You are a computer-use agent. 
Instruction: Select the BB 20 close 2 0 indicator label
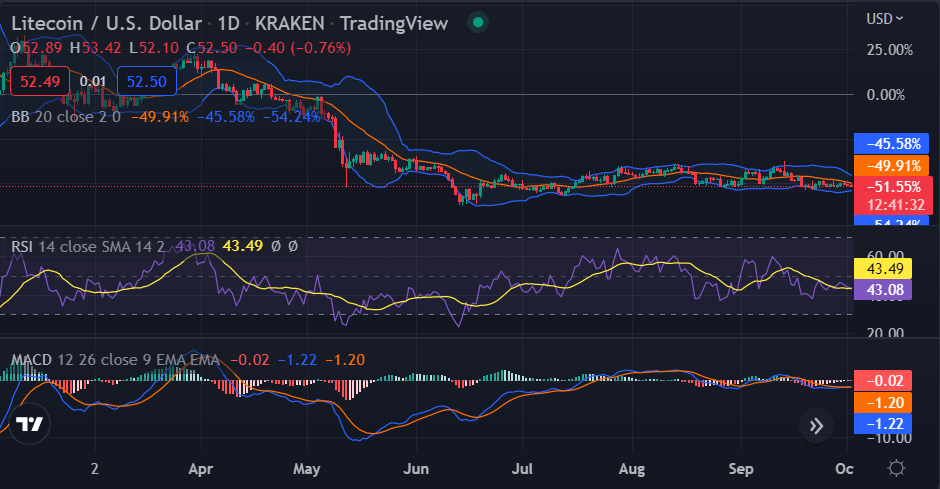[66, 117]
